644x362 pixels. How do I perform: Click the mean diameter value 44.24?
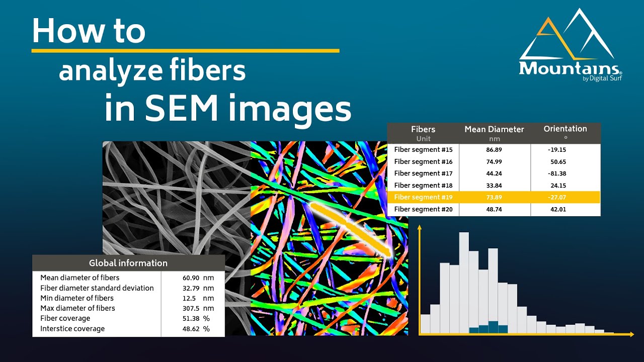(x=494, y=173)
